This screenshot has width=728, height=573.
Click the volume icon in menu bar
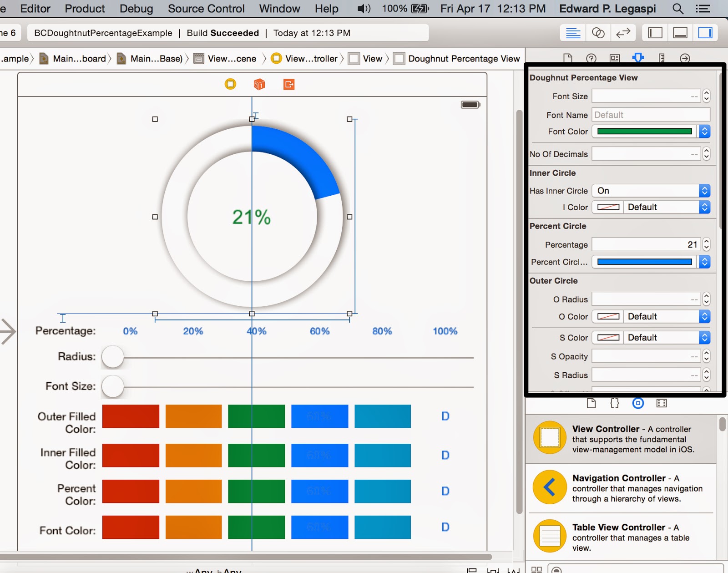tap(364, 9)
